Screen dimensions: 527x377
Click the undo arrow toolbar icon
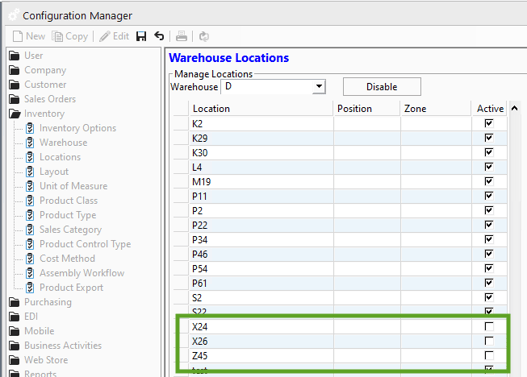159,36
